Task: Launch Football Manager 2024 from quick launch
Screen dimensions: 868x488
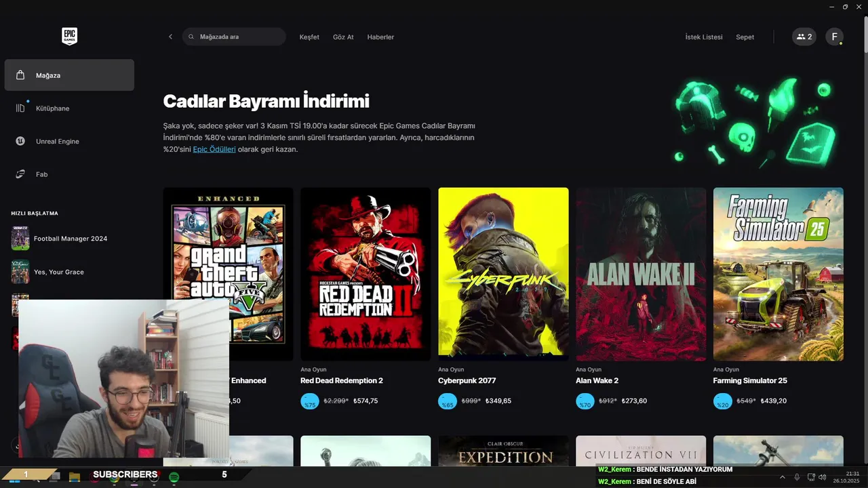Action: tap(69, 239)
